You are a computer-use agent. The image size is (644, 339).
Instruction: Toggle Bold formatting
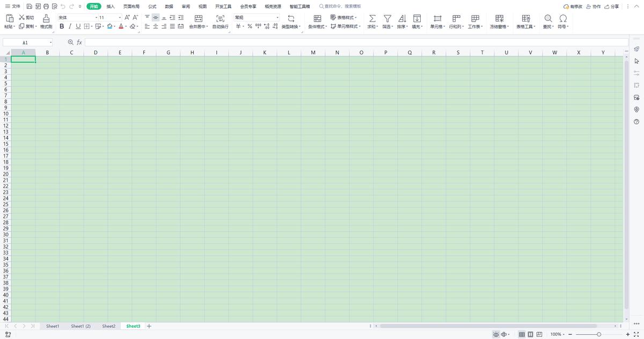(x=62, y=26)
